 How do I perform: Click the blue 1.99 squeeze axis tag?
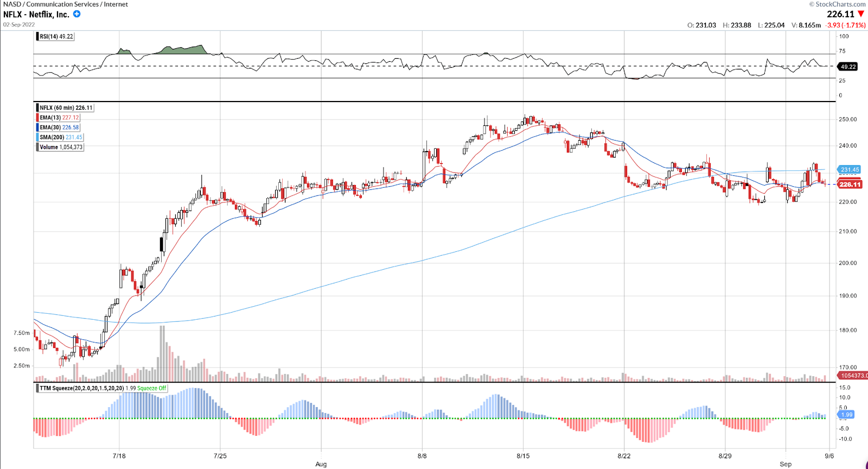point(847,415)
